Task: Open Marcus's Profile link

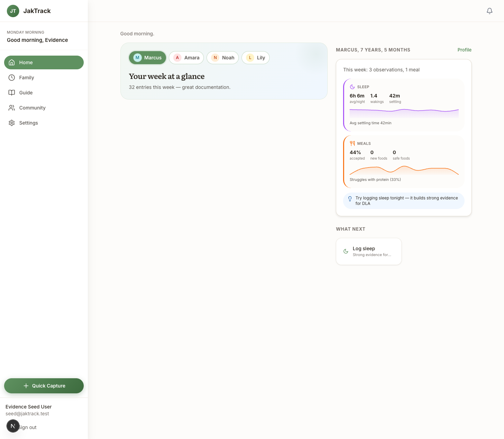Action: tap(464, 50)
